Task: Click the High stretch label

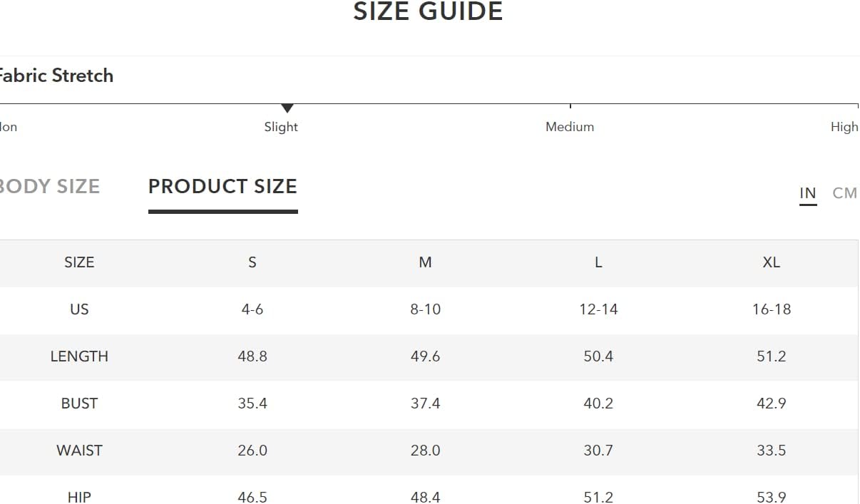Action: click(844, 127)
